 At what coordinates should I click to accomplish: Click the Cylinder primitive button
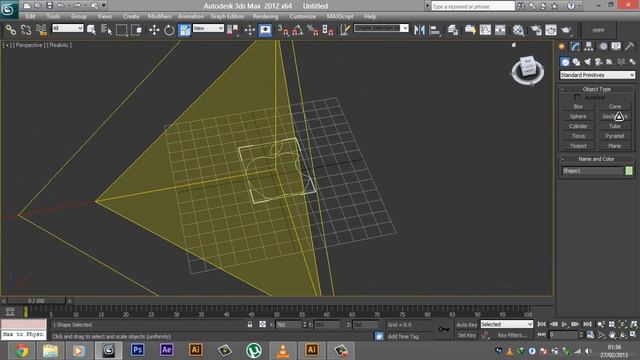tap(578, 126)
